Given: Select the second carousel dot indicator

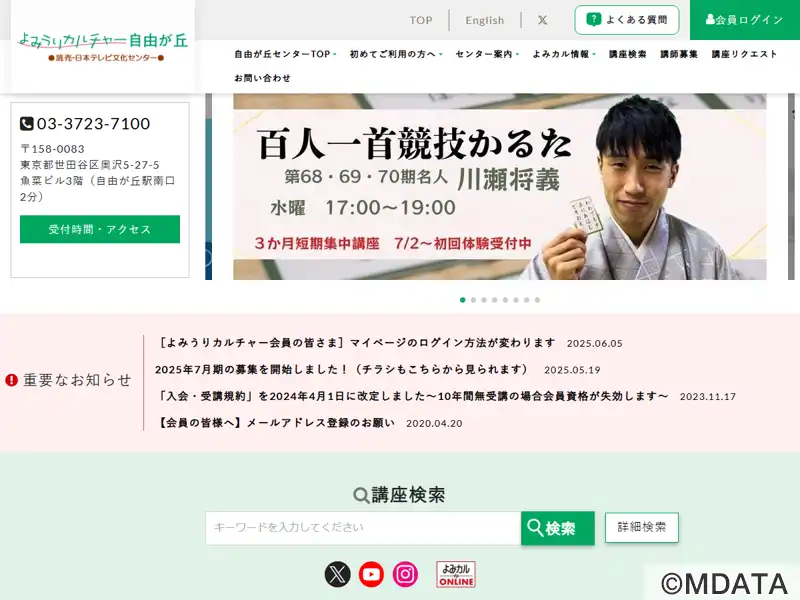Looking at the screenshot, I should (473, 300).
